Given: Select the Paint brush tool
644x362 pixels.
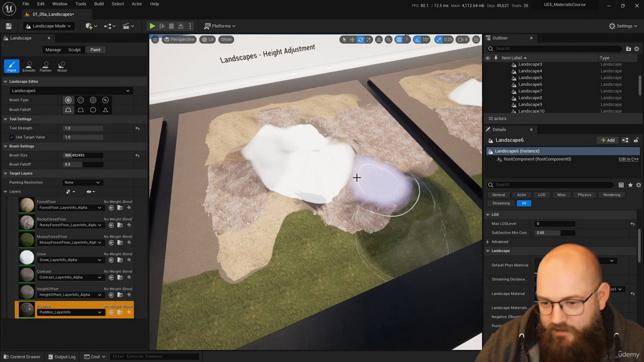Looking at the screenshot, I should (x=12, y=66).
